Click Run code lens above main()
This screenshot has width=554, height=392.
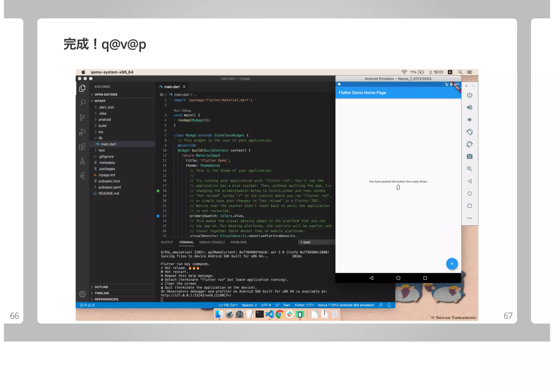[176, 110]
